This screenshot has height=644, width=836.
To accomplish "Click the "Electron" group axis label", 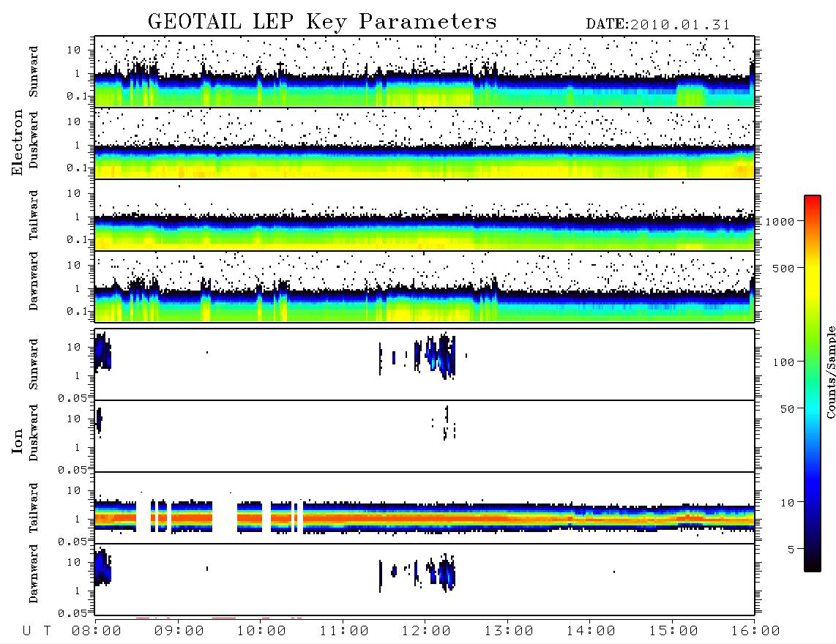I will (x=18, y=143).
